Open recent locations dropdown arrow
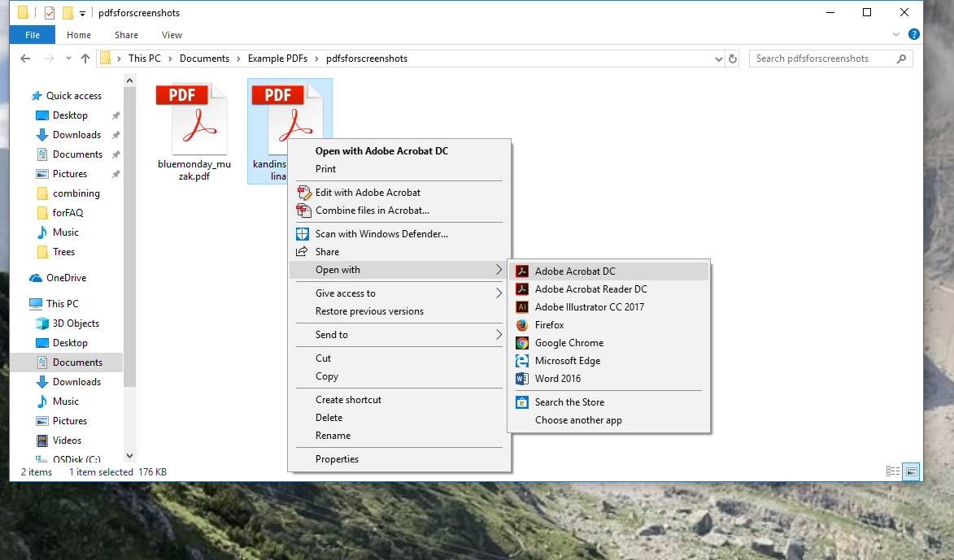The height and width of the screenshot is (560, 954). tap(68, 59)
